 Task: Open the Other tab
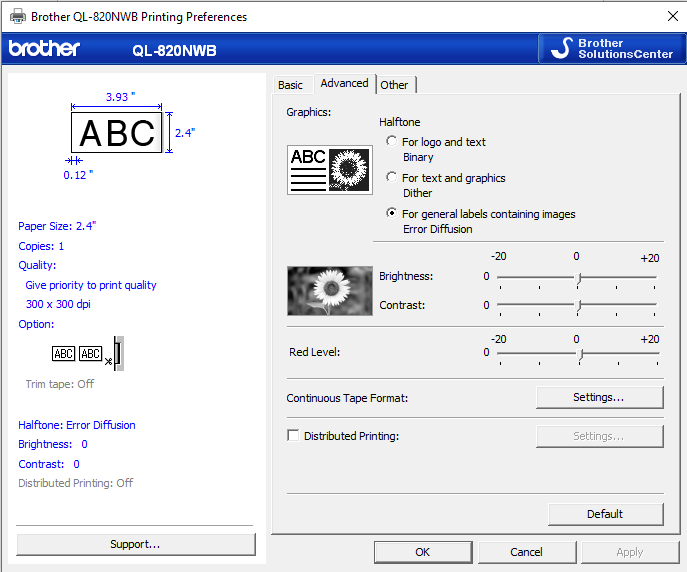point(394,85)
